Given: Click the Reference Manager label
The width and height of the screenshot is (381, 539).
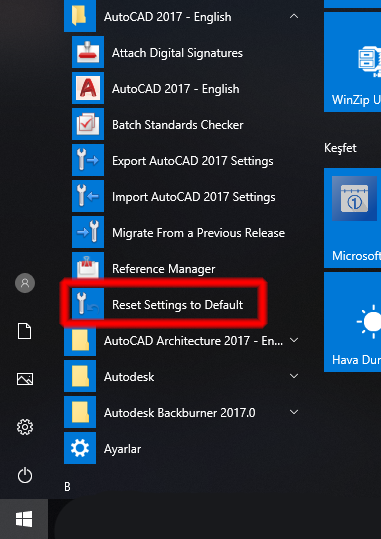Looking at the screenshot, I should pyautogui.click(x=163, y=269).
